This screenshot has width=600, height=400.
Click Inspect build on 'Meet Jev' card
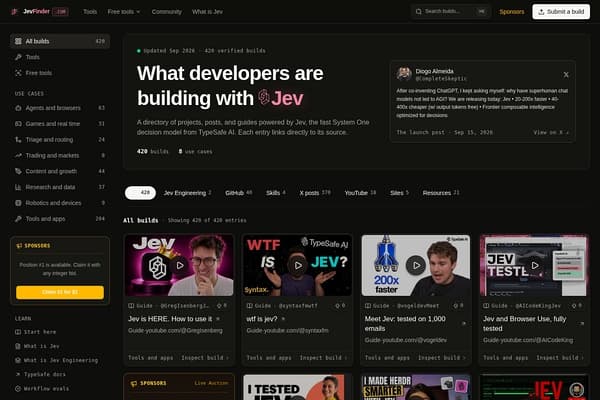[442, 358]
